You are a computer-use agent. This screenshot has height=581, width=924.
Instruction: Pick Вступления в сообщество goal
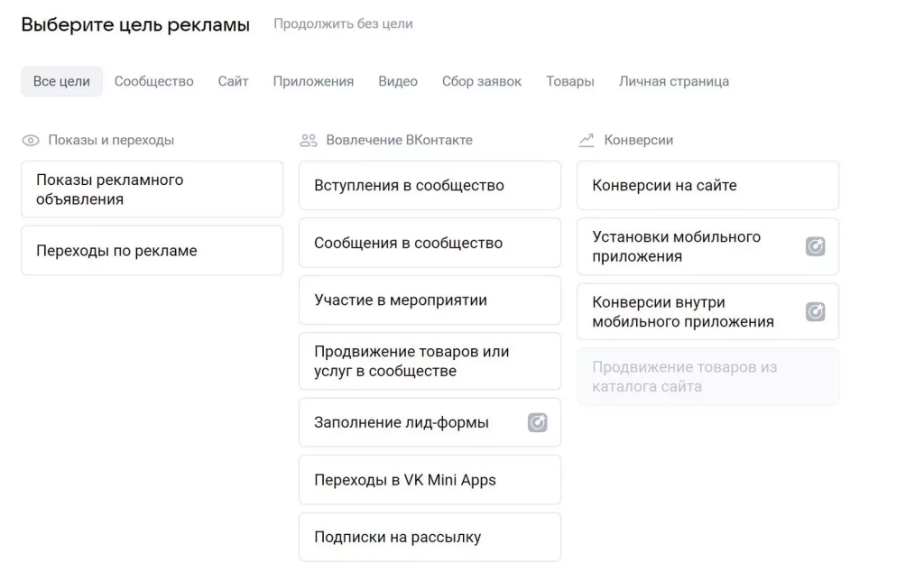pos(430,186)
